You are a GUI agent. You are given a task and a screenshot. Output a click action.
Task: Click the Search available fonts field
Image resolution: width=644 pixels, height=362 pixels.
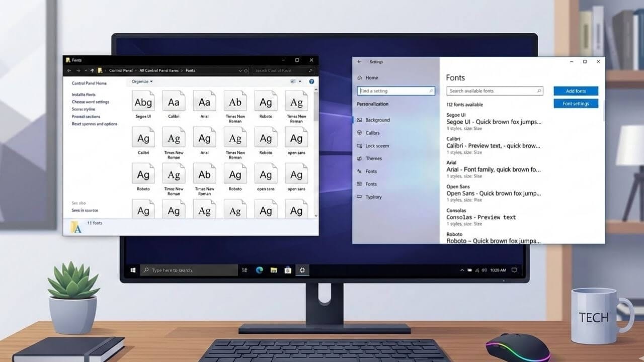point(495,91)
